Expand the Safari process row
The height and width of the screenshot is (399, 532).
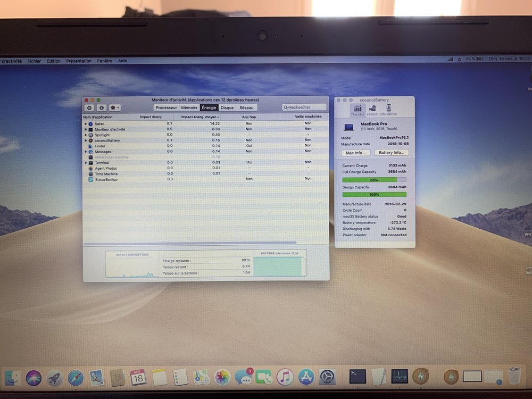(x=86, y=123)
